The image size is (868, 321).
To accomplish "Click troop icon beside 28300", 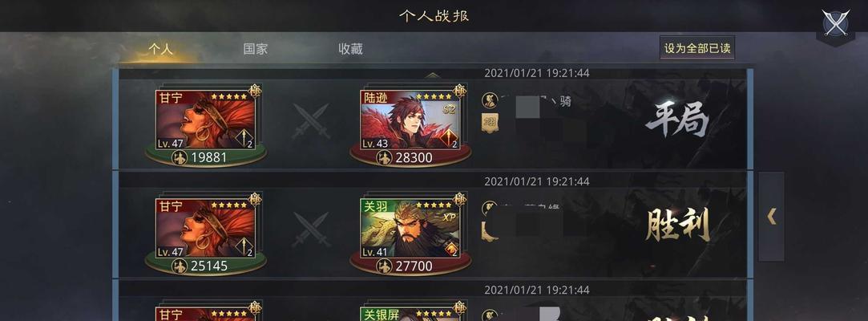I will pyautogui.click(x=384, y=158).
